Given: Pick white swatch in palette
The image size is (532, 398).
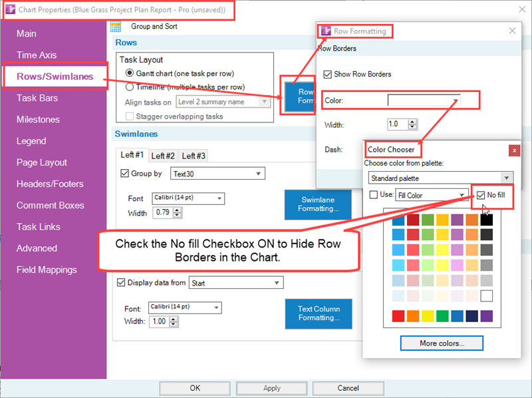Looking at the screenshot, I should 486,296.
